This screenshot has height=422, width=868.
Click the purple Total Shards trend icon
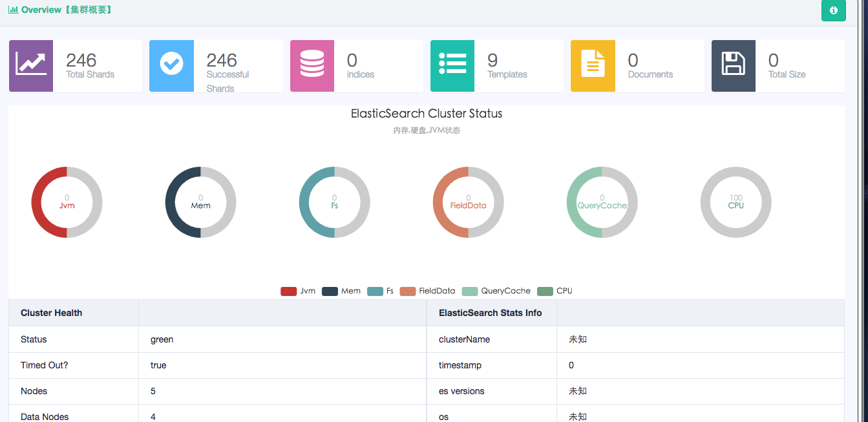(x=30, y=65)
